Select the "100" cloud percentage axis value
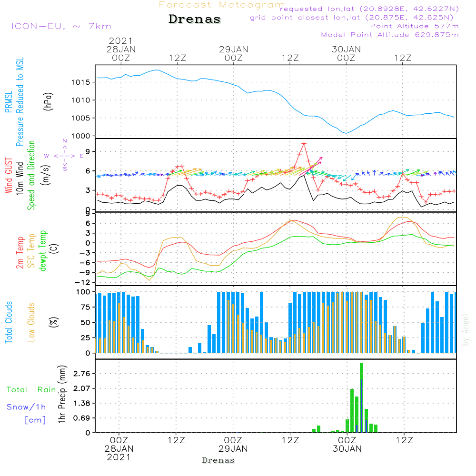This screenshot has height=476, width=476. 83,292
